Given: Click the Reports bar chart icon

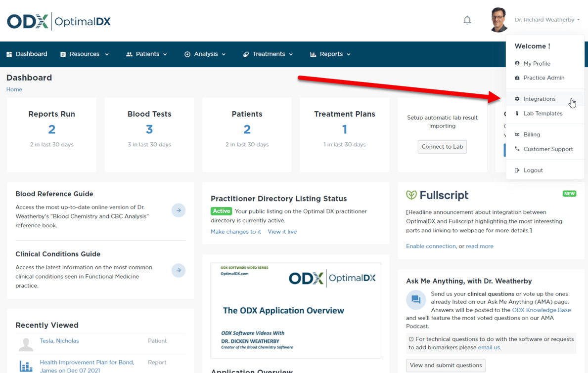Looking at the screenshot, I should (313, 54).
